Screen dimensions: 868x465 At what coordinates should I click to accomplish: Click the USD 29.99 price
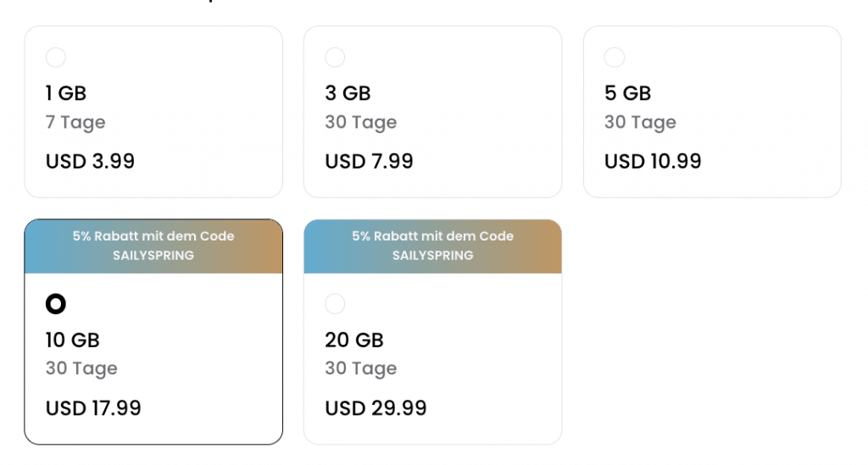click(x=376, y=408)
